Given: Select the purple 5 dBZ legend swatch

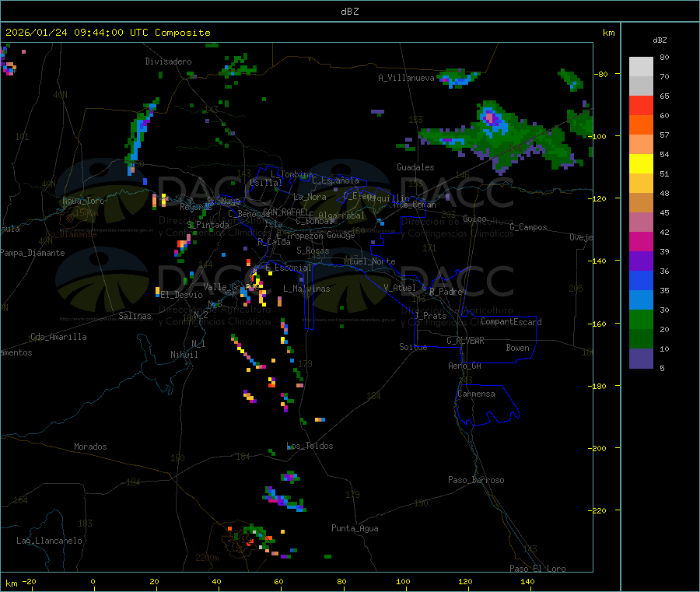Looking at the screenshot, I should (641, 359).
